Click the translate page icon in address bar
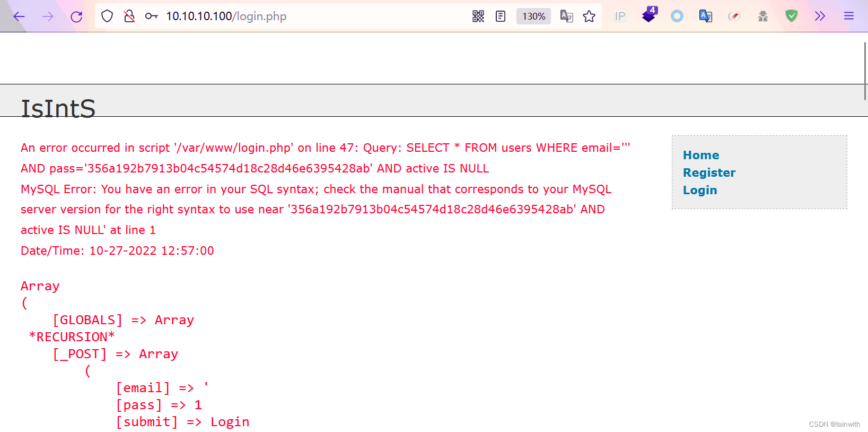The image size is (868, 432). (567, 16)
